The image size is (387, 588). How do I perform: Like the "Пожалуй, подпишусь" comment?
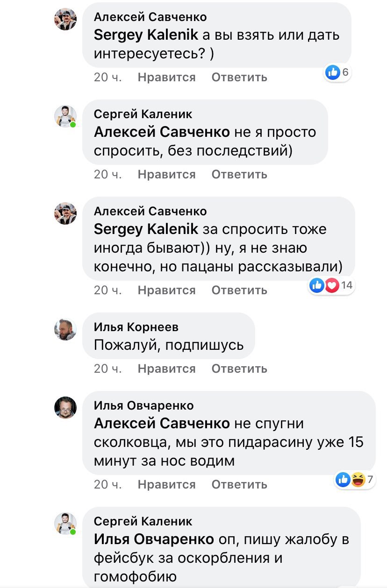[x=166, y=368]
